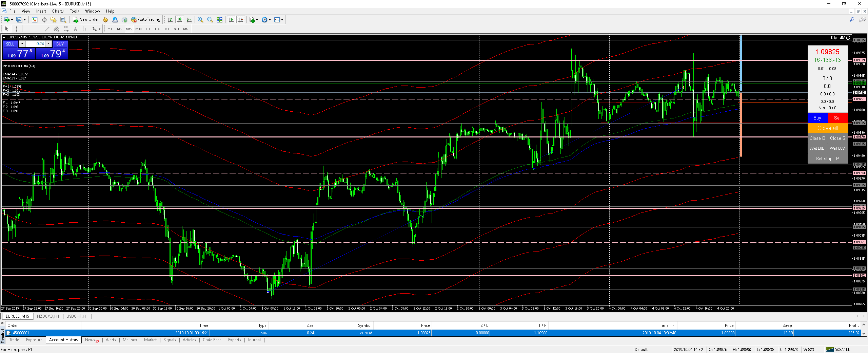Click the red Sell button in EnigmaEA panel
Viewport: 868px width, 353px height.
click(838, 118)
